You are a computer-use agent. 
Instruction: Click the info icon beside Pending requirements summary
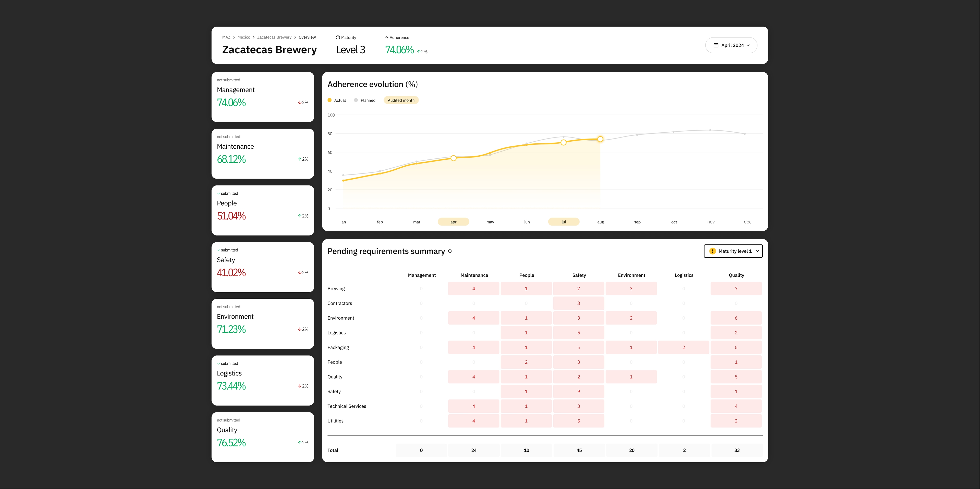450,251
